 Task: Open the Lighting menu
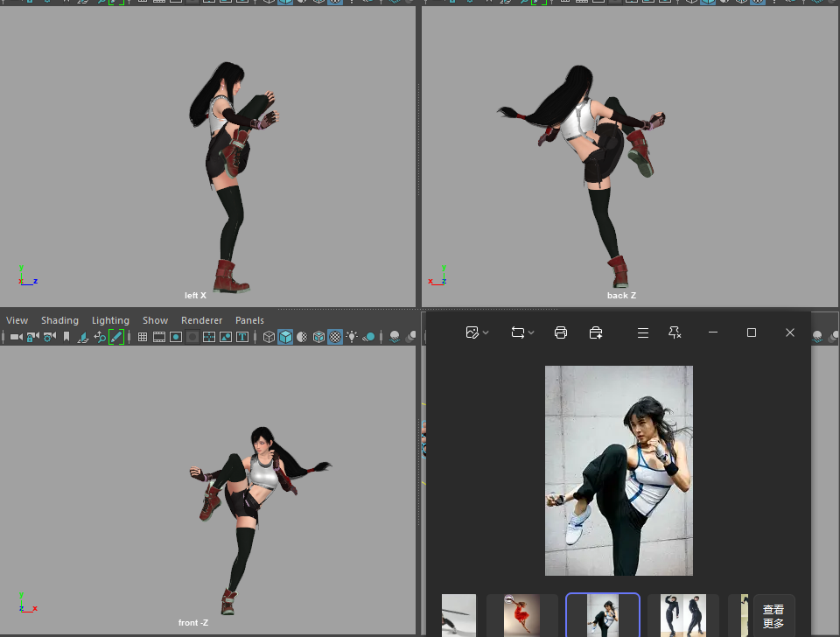[x=110, y=320]
